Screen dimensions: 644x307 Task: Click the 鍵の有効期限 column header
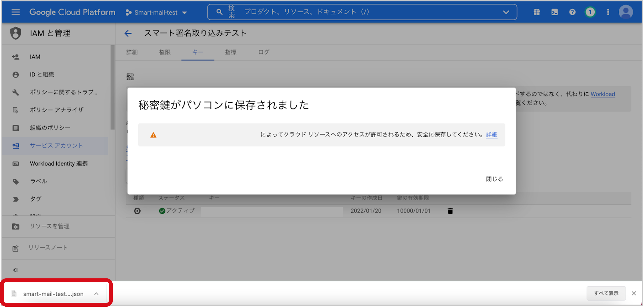point(413,198)
